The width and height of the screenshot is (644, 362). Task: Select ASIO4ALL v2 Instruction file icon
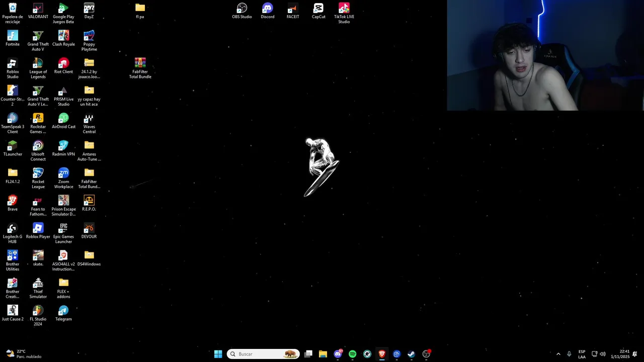[63, 260]
